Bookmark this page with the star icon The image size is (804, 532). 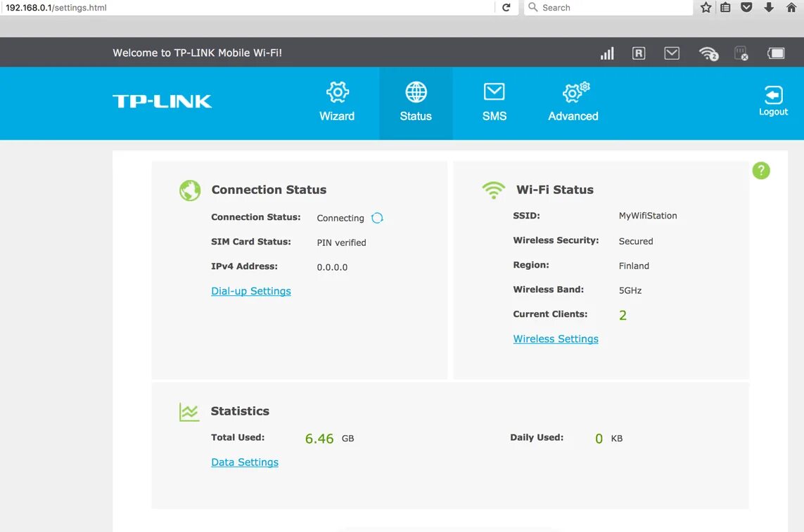(706, 7)
